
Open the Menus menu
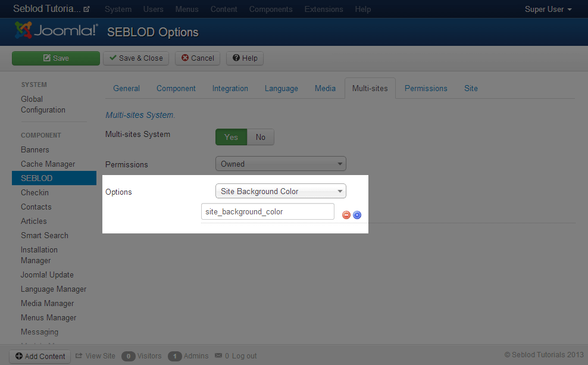(187, 10)
